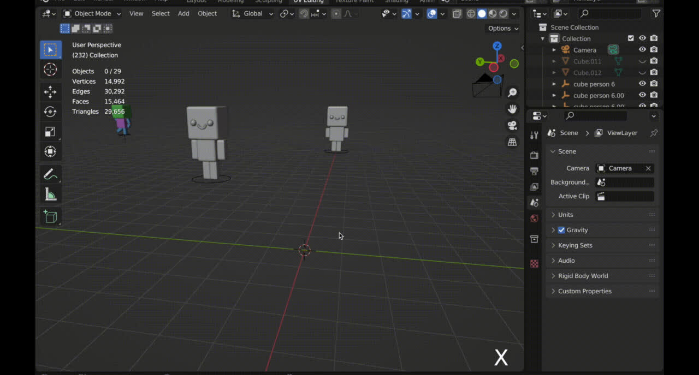Switch to rendered viewport shading

tap(503, 14)
